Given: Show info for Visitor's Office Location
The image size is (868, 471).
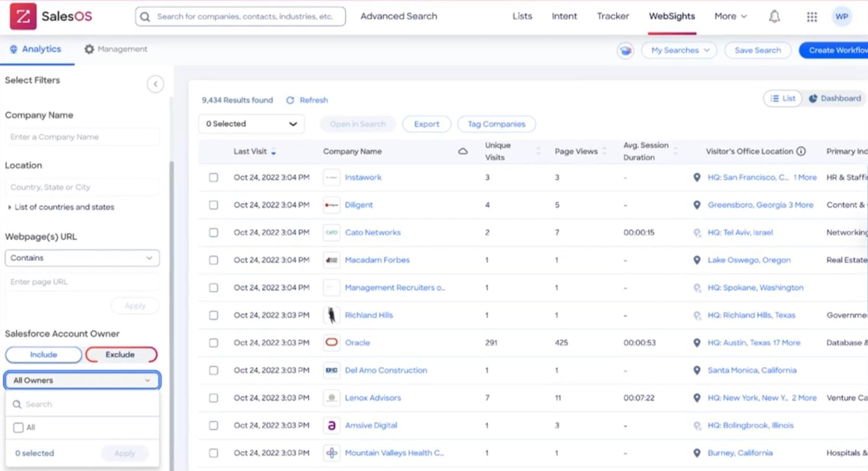Looking at the screenshot, I should coord(801,151).
